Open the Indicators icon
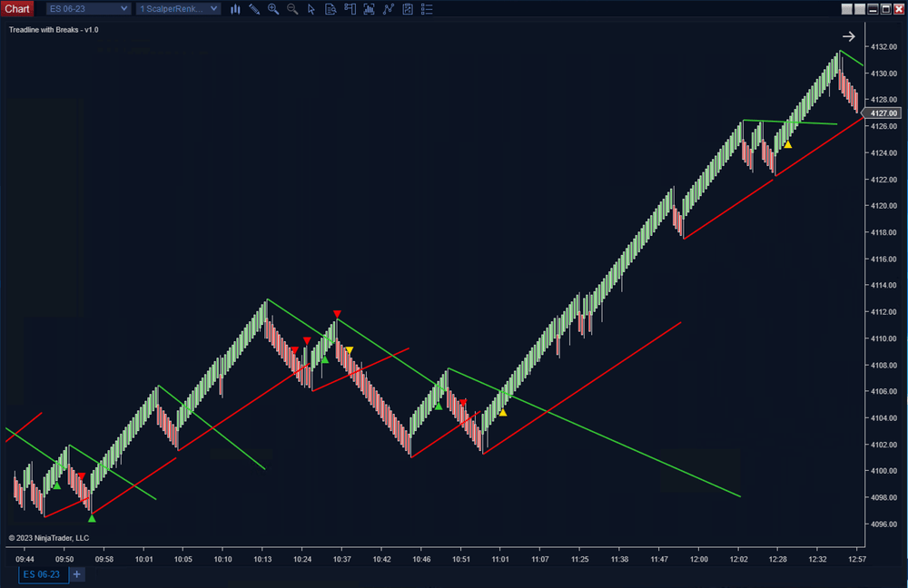 [369, 9]
